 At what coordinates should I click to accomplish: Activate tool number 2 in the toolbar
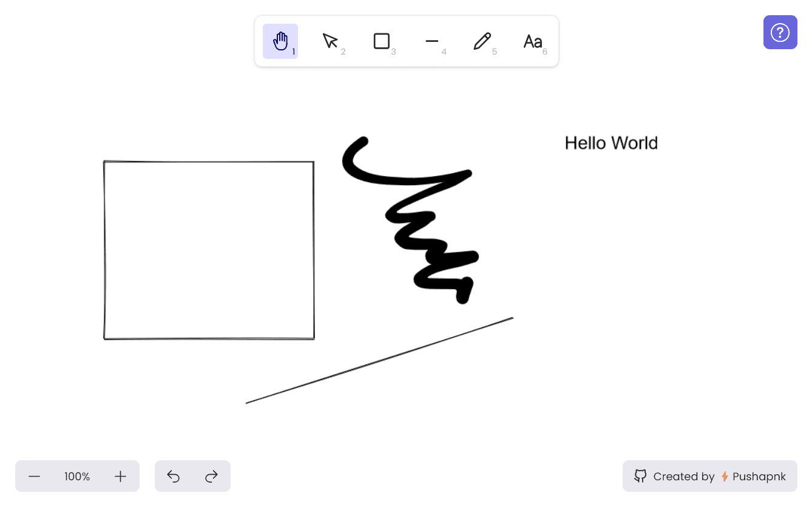pos(331,41)
